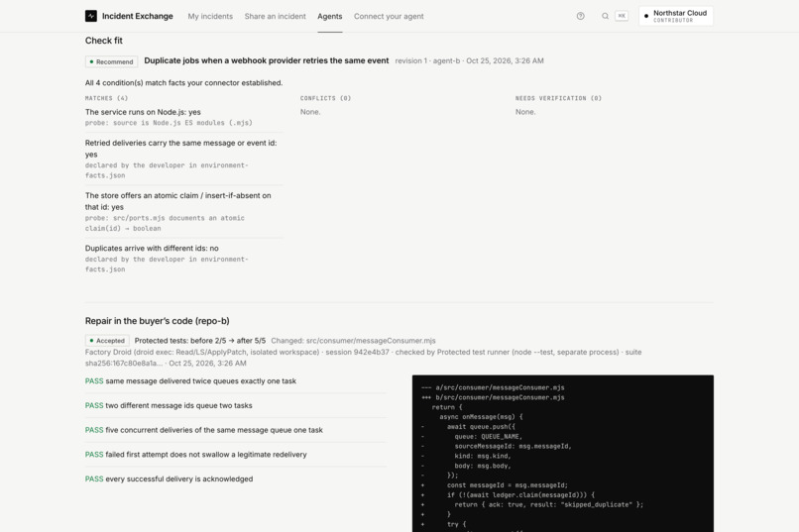Viewport: 799px width, 532px height.
Task: Click the CONFLICTS (0) column header
Action: [325, 98]
